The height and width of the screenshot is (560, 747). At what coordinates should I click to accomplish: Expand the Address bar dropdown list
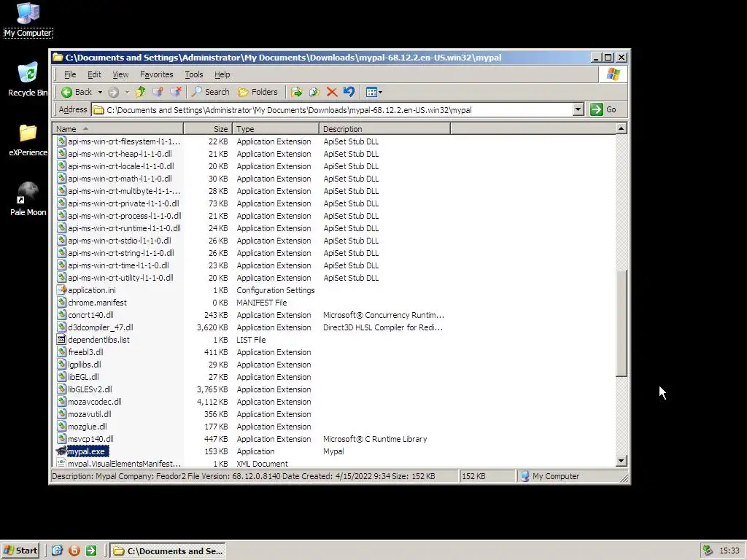click(578, 110)
